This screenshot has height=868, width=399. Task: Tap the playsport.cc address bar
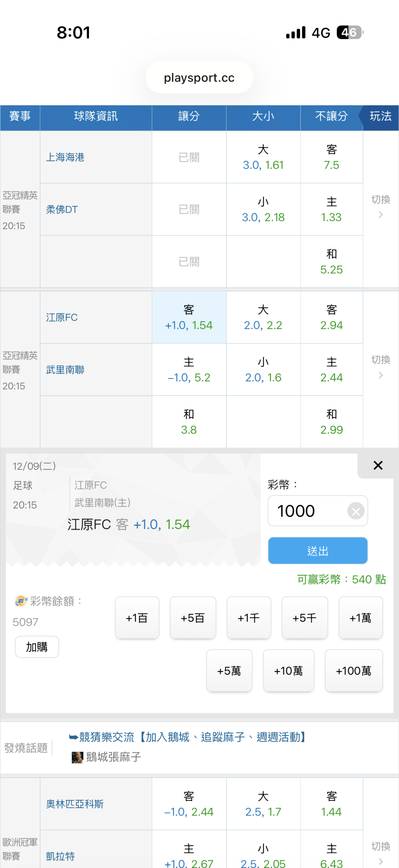(x=199, y=78)
